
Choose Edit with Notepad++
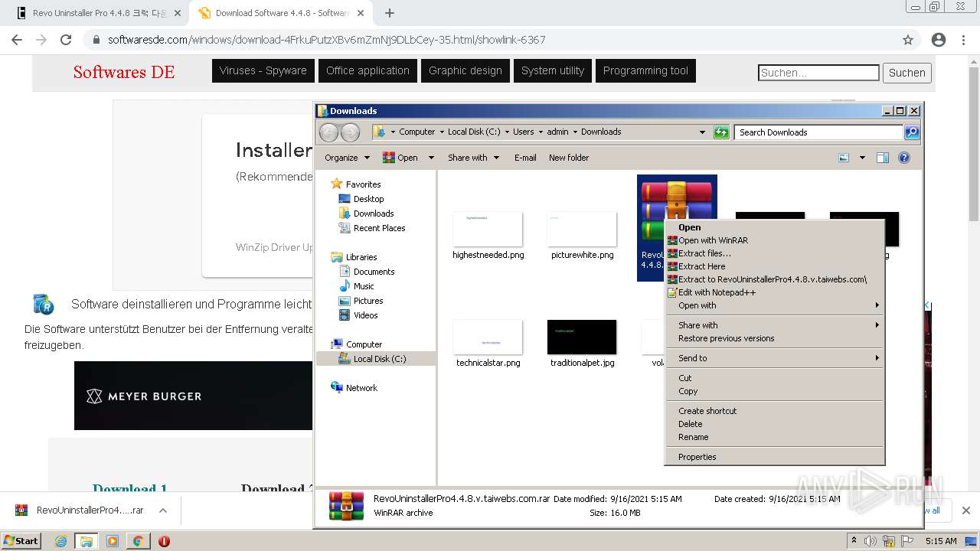tap(774, 292)
